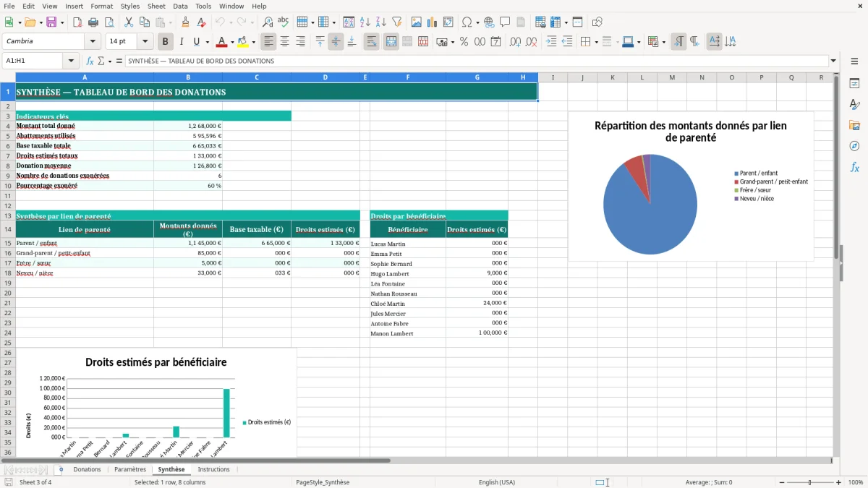Open the Data menu

tap(180, 6)
